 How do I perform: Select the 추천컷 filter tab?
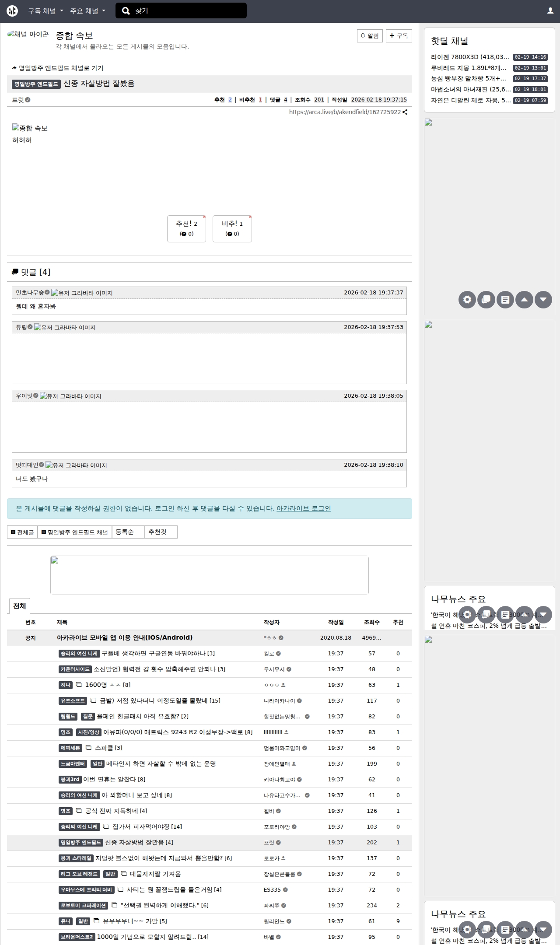tap(161, 532)
